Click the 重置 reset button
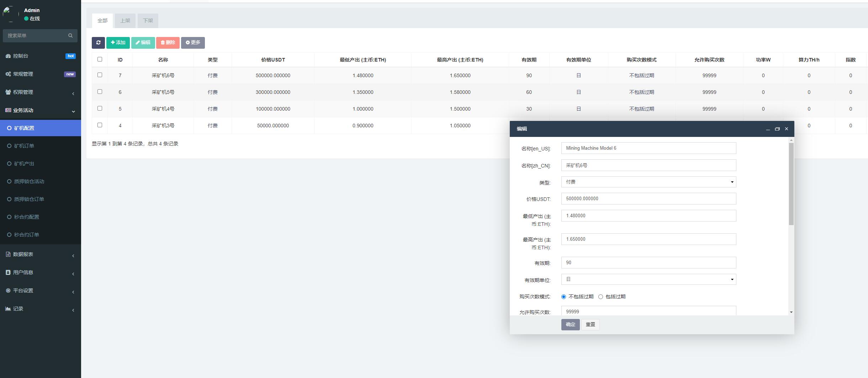This screenshot has height=378, width=868. click(x=590, y=325)
